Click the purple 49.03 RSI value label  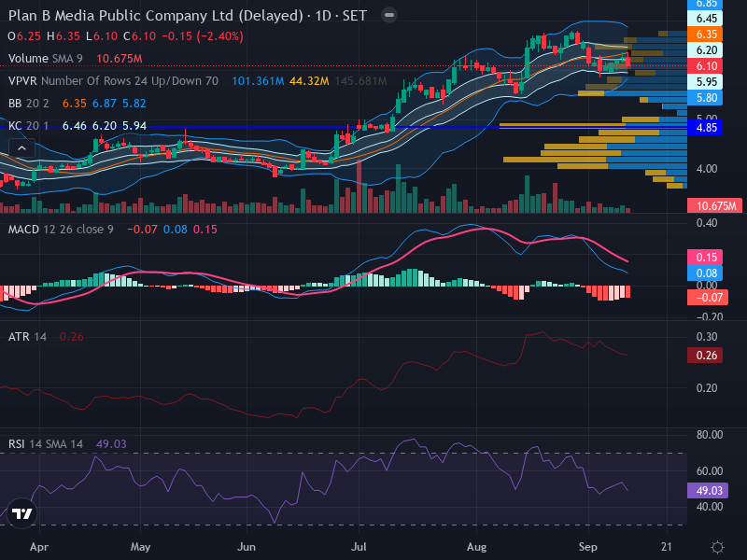[x=708, y=491]
